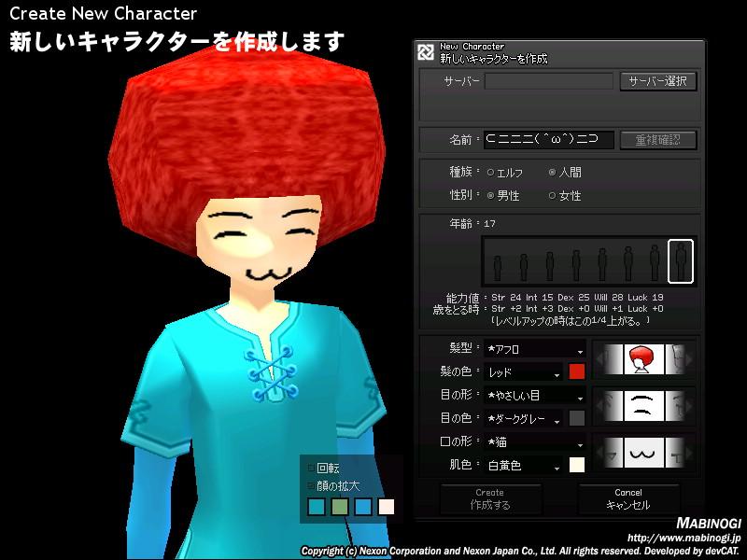747x560 pixels.
Task: Select the age 14 silhouette figure
Action: [602, 264]
